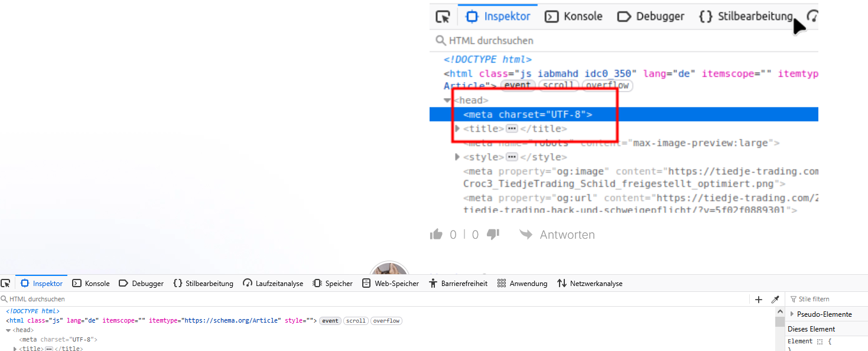This screenshot has width=868, height=351.
Task: Toggle the 'scroll' badge on html element
Action: (356, 321)
